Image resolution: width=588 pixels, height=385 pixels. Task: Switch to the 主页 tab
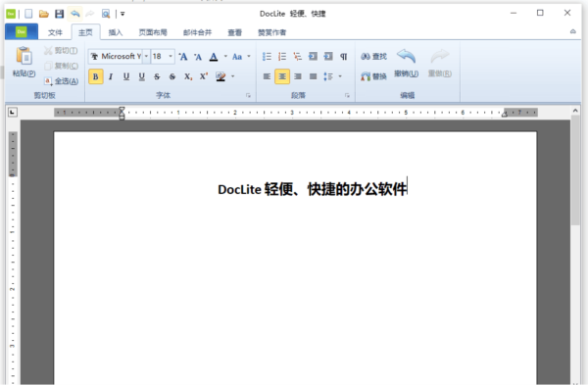pos(85,32)
